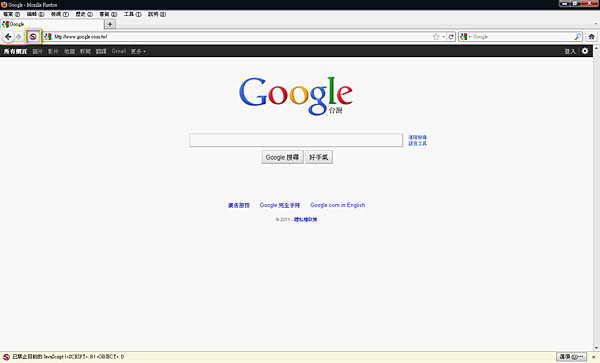Open the list all tabs arrow

[596, 24]
